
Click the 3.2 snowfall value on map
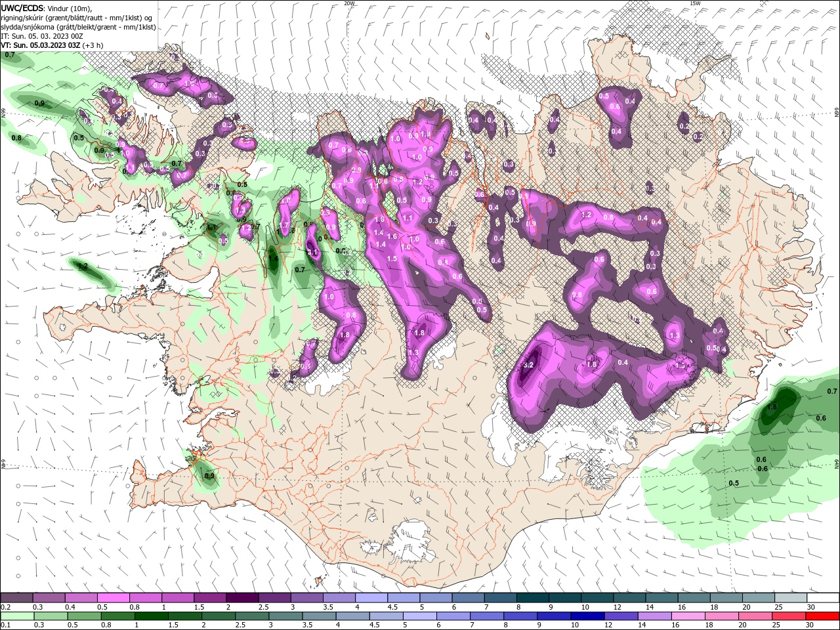[528, 365]
